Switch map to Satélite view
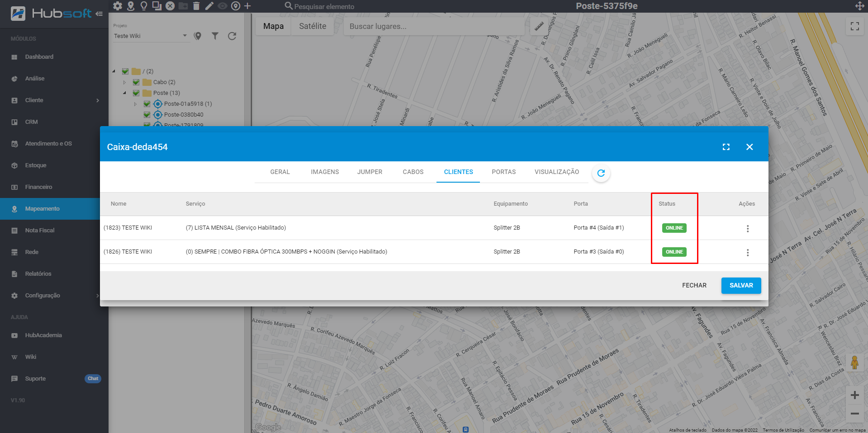Viewport: 868px width, 433px height. (x=313, y=26)
